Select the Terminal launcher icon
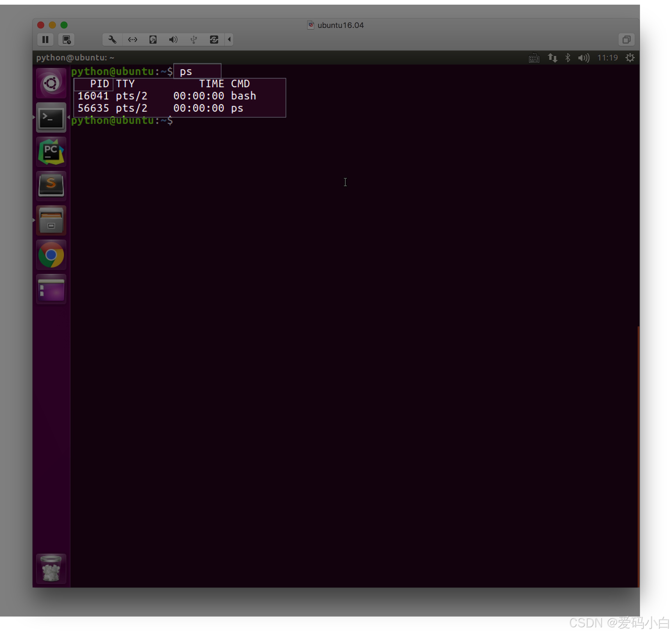The width and height of the screenshot is (672, 634). point(51,118)
